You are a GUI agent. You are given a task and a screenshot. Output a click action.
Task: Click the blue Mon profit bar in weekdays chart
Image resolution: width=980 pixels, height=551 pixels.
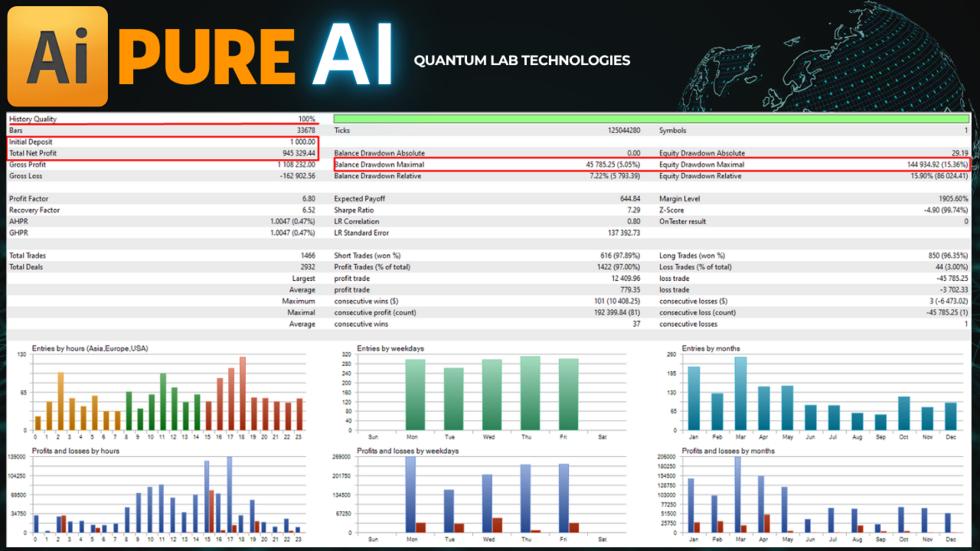(x=410, y=494)
